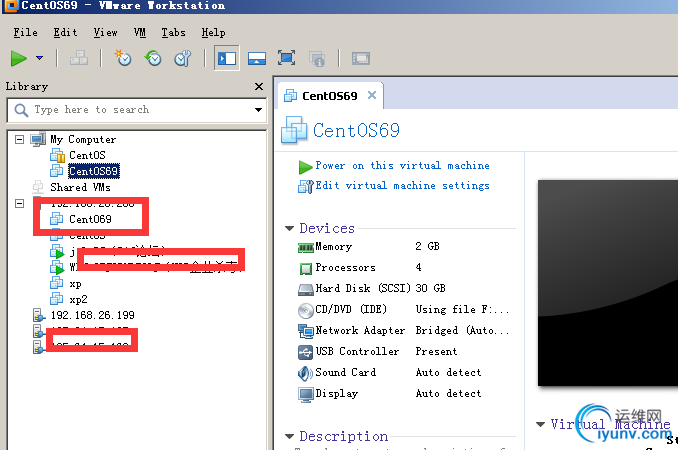The height and width of the screenshot is (450, 678).
Task: Toggle the thumbnail bar view icon
Action: click(256, 58)
